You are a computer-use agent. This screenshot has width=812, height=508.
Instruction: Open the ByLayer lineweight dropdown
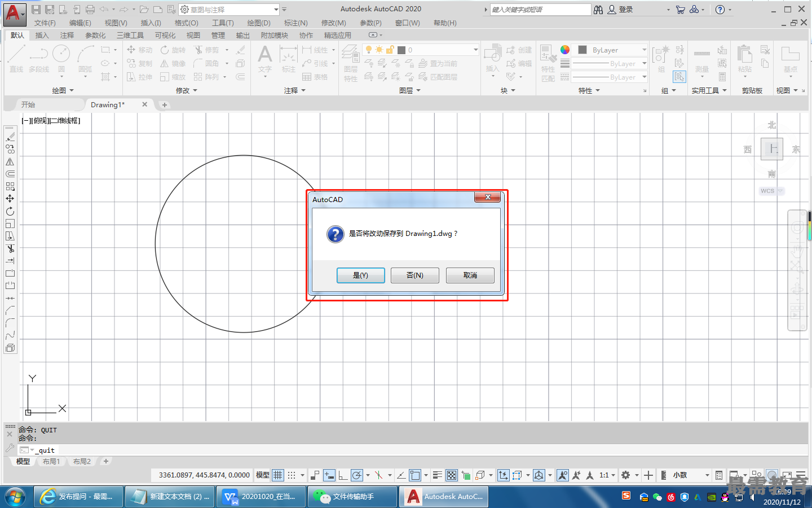coord(610,63)
